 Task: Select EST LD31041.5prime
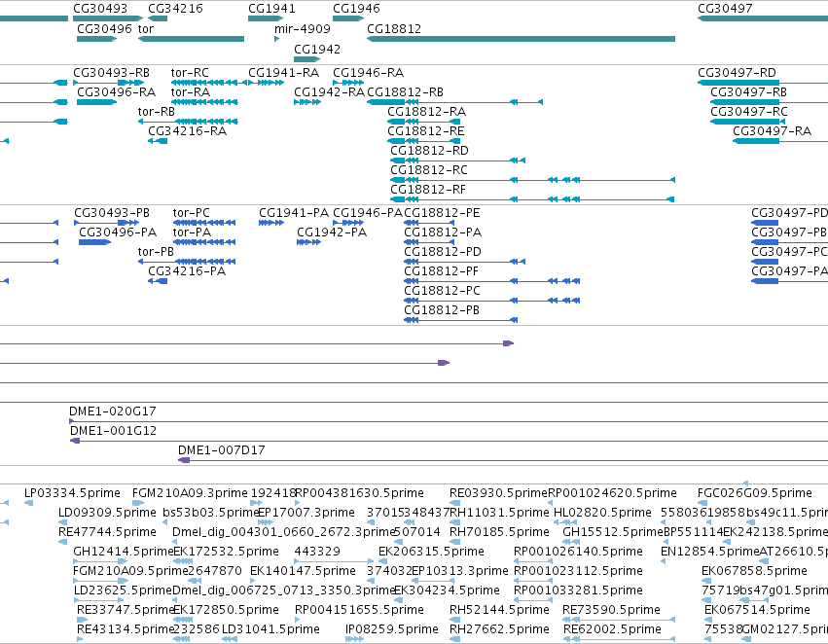pos(270,629)
